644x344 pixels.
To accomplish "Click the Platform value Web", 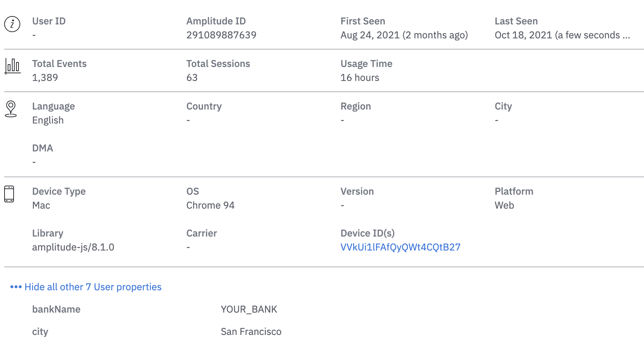I will 504,205.
